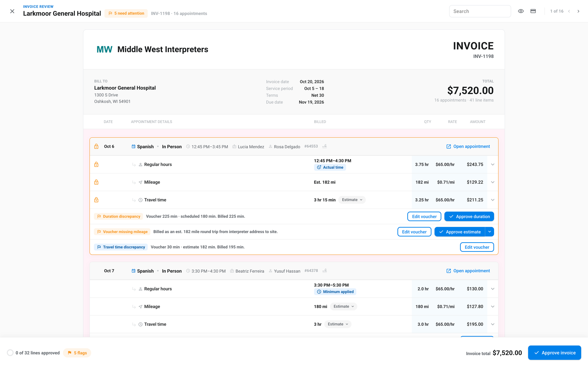Screen dimensions: 588x368
Task: Click the Travel time discrepancy tag
Action: [x=121, y=247]
